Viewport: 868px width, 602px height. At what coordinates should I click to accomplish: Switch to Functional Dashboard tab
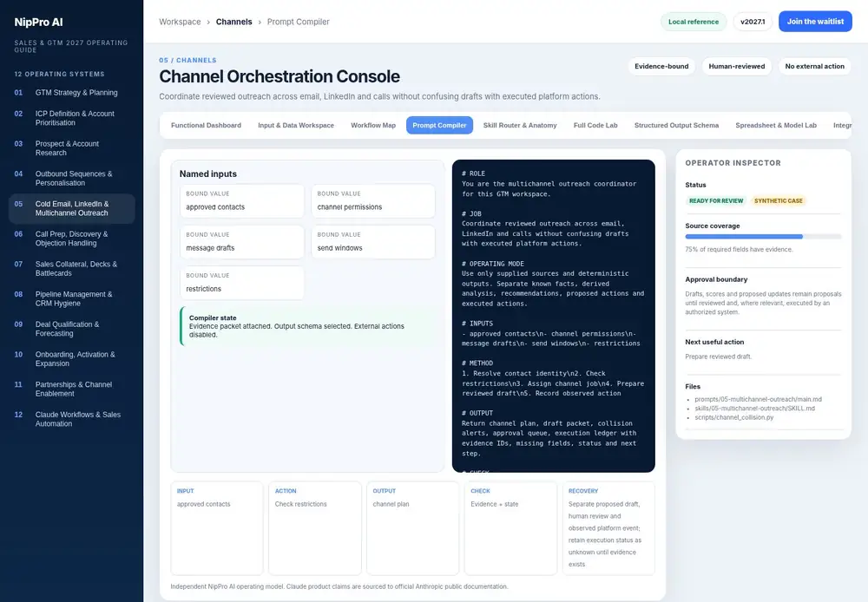tap(206, 126)
